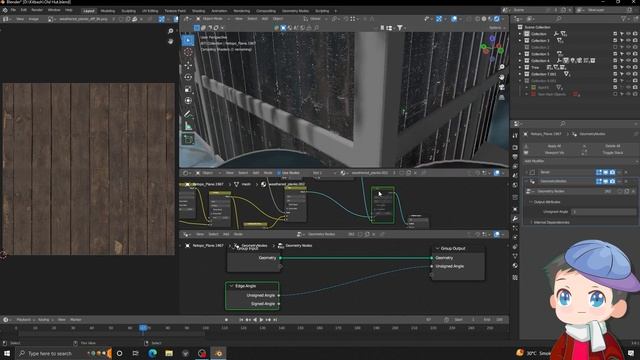Screen dimensions: 640x360
Task: Open the Windows Start menu
Action: [7, 353]
